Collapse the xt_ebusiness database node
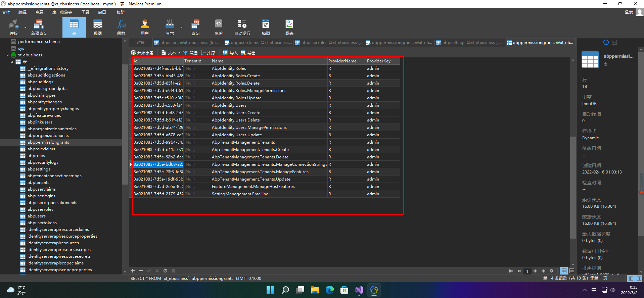 tap(7, 55)
